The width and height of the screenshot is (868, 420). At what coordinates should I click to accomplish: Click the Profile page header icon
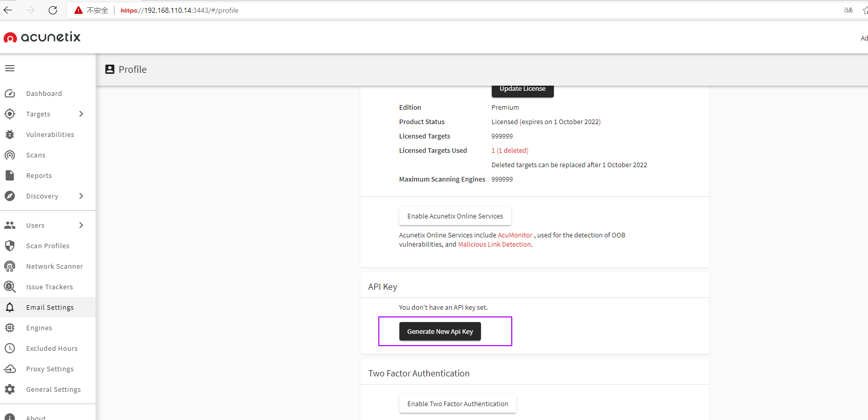110,69
